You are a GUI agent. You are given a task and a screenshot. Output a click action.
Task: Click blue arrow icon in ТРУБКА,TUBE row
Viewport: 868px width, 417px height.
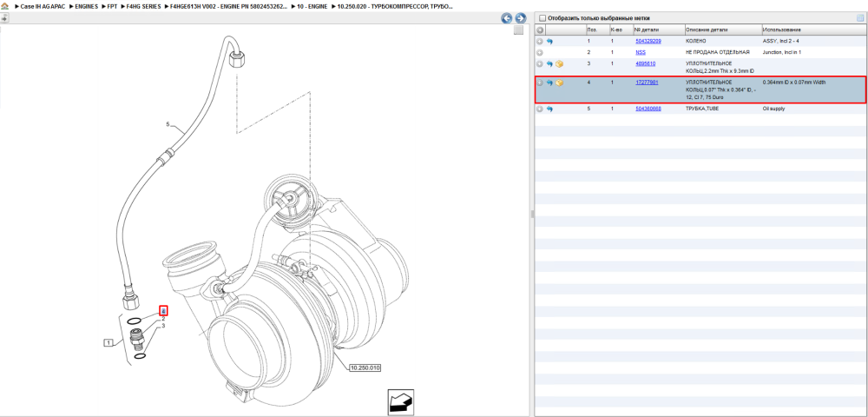tap(549, 109)
